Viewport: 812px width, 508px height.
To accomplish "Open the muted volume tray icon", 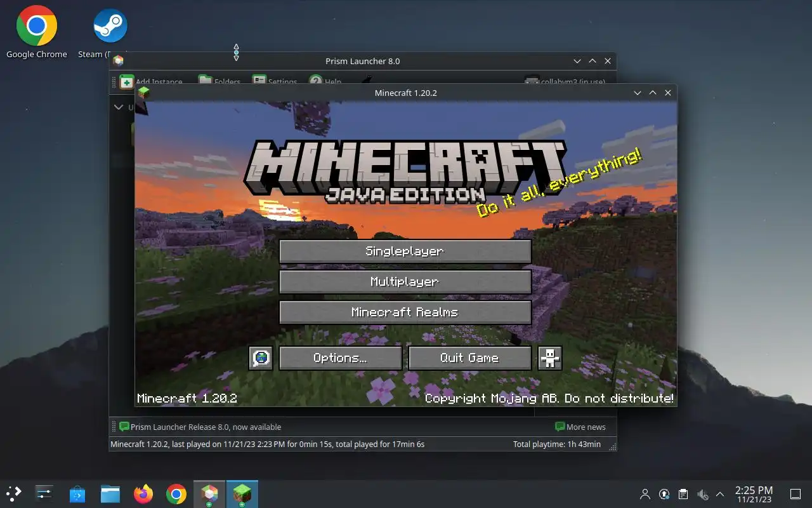I will (702, 494).
